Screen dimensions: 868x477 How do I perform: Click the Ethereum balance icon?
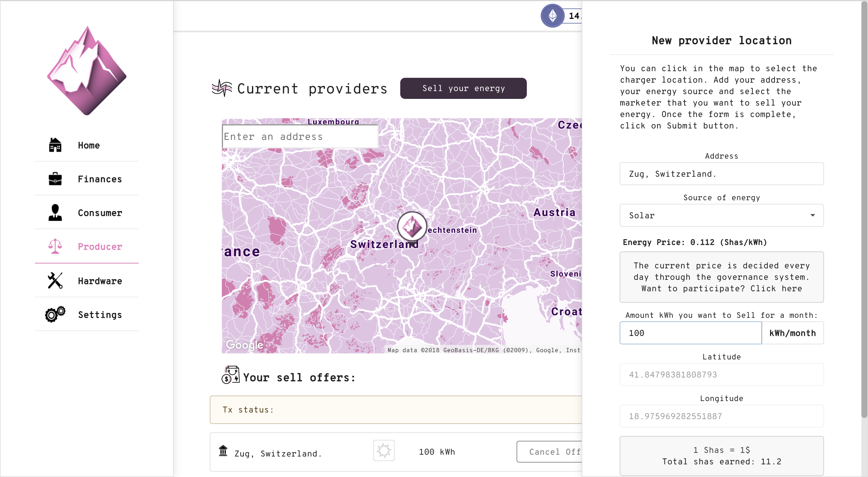553,15
